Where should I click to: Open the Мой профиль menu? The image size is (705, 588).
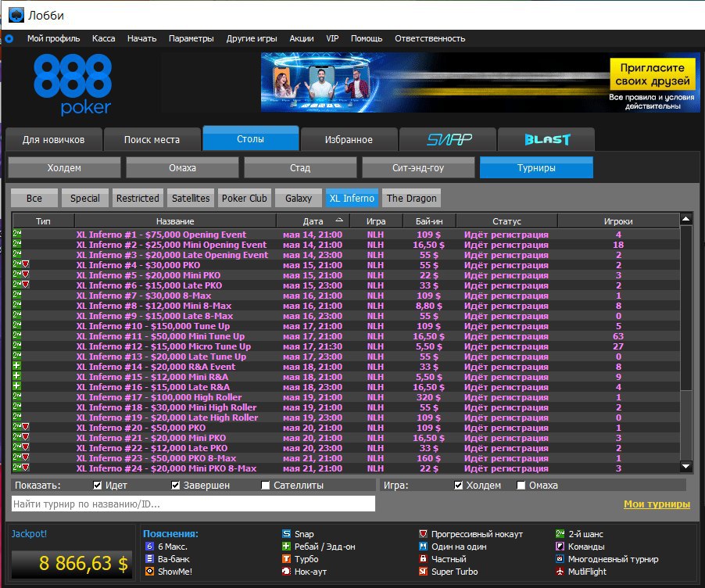(x=53, y=38)
